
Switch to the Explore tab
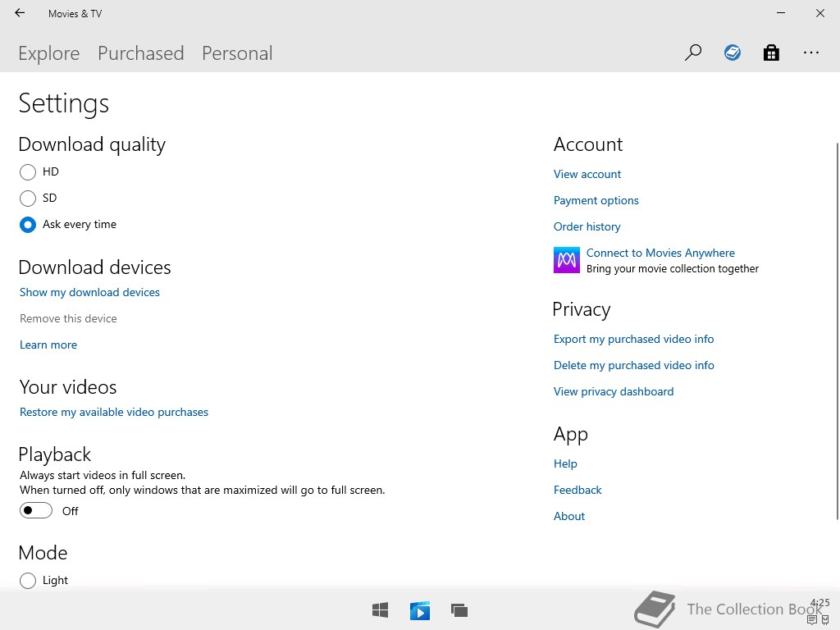(x=48, y=53)
